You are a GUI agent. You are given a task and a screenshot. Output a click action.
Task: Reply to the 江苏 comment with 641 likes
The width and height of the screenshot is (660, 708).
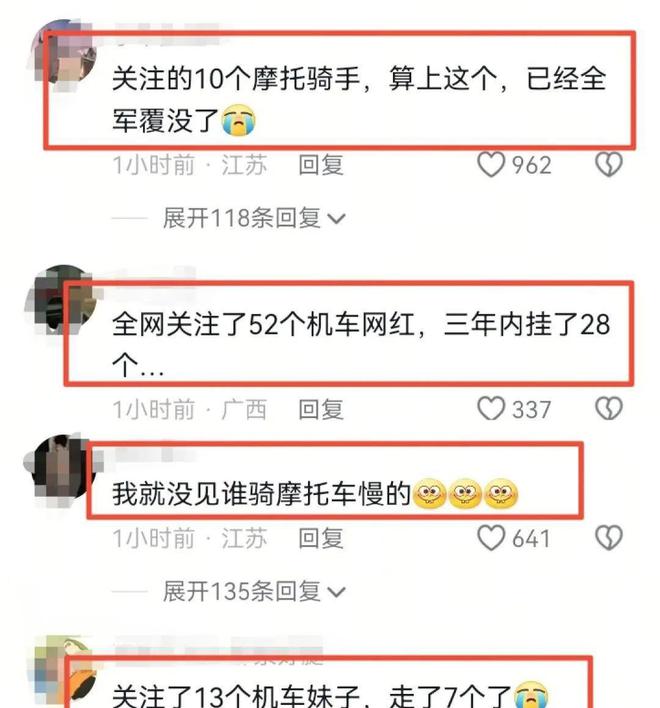tap(321, 538)
